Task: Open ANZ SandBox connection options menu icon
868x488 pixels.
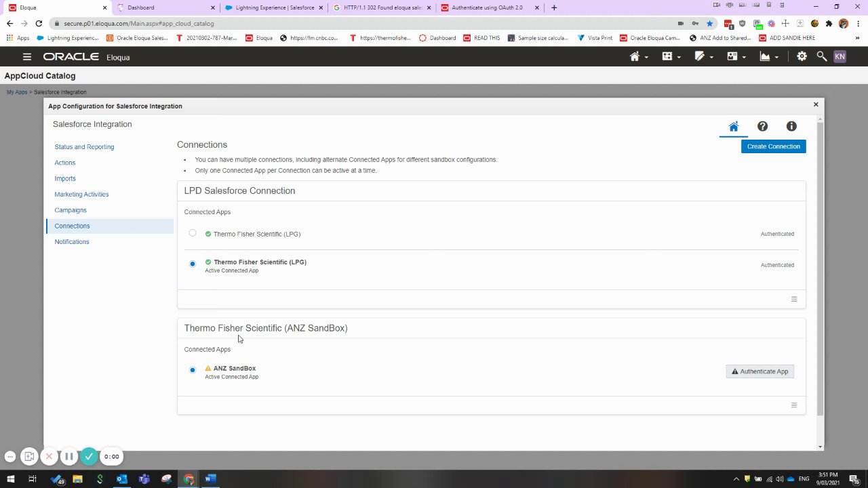Action: click(x=794, y=405)
